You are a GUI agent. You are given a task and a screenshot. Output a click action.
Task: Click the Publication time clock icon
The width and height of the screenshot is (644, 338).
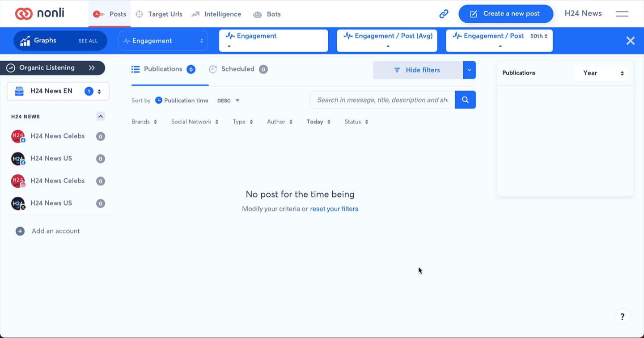pyautogui.click(x=159, y=100)
